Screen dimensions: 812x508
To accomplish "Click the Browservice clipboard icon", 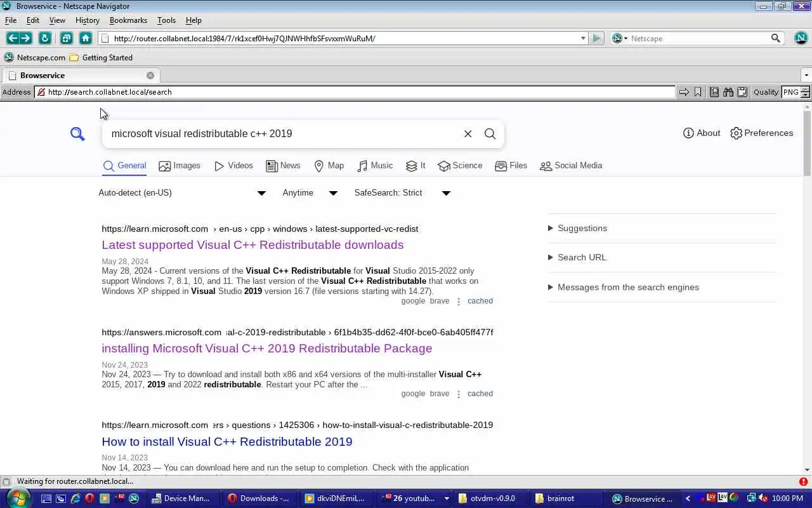I will [x=742, y=92].
